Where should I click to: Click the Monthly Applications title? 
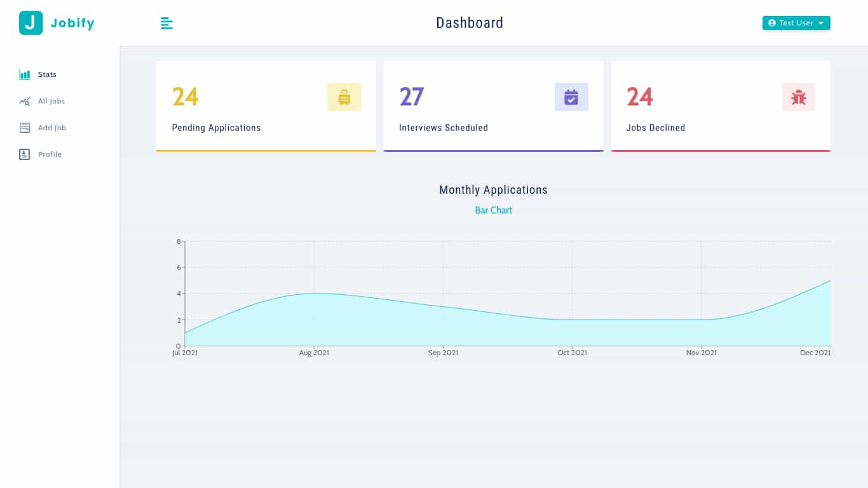(493, 190)
